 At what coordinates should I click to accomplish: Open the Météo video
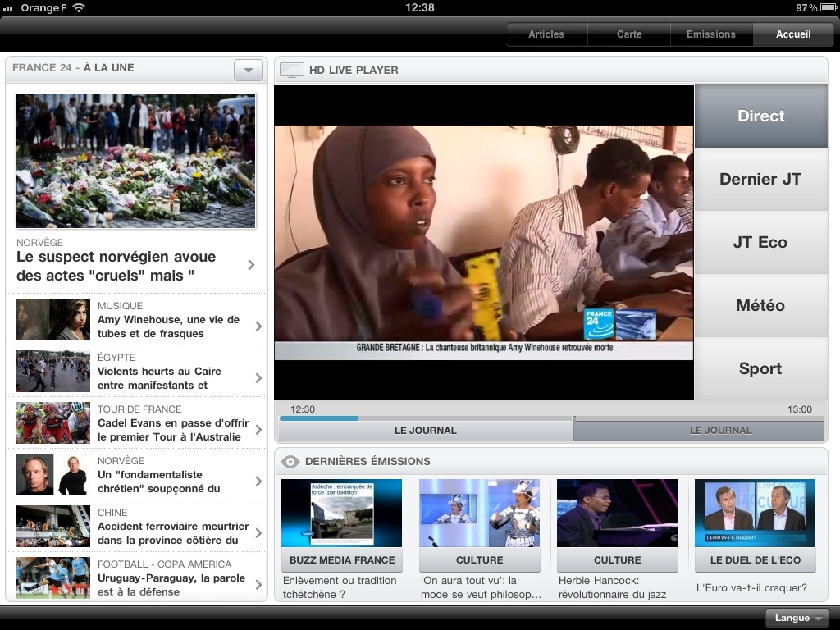tap(760, 306)
